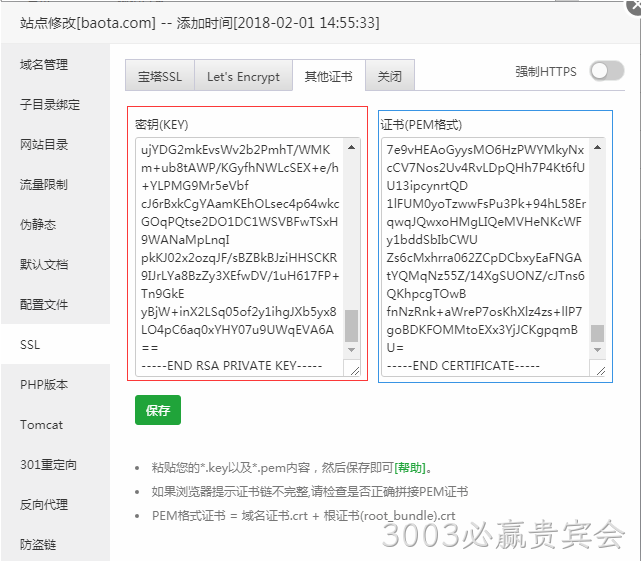Select the 其他证书 tab
The height and width of the screenshot is (562, 641).
329,76
